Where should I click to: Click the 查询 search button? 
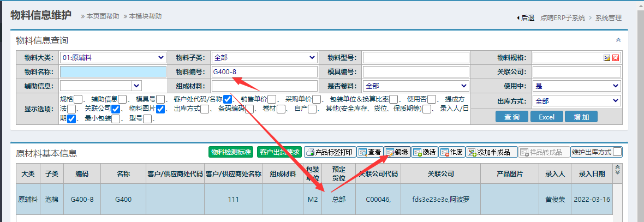click(512, 117)
